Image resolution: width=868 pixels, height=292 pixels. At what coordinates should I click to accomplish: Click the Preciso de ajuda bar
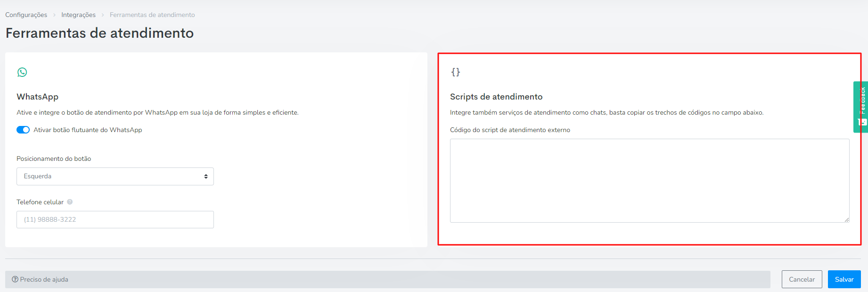click(x=387, y=279)
